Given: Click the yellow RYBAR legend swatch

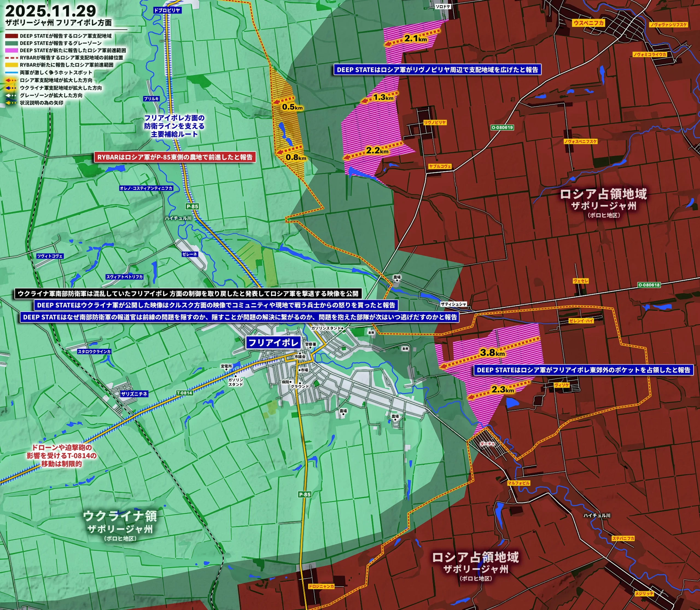Looking at the screenshot, I should point(11,65).
